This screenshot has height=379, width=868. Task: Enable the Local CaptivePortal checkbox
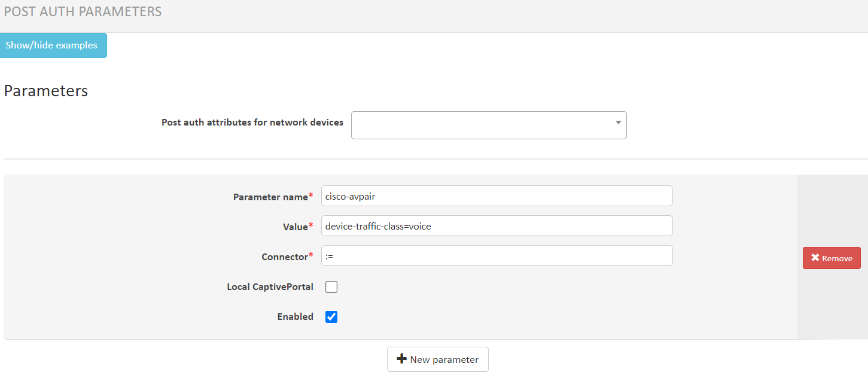pos(331,287)
